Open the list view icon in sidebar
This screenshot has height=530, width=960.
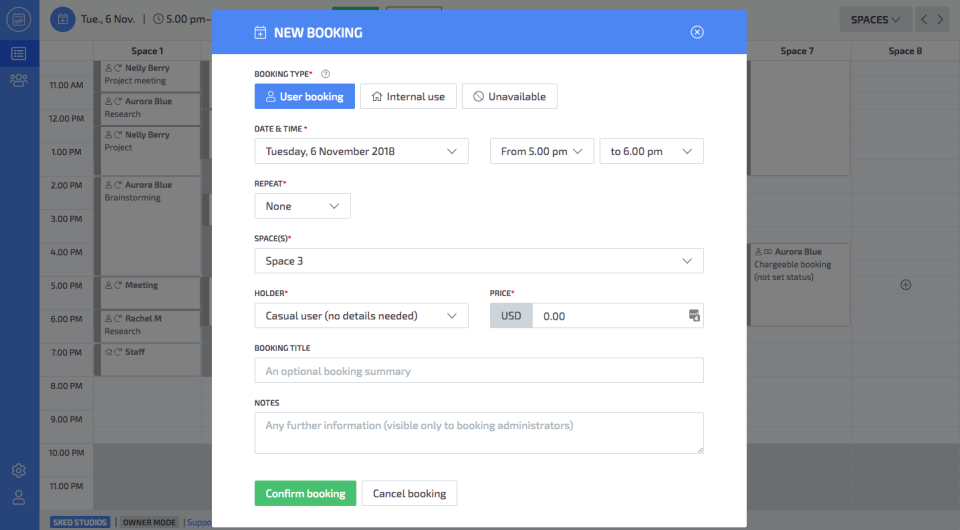pos(19,54)
